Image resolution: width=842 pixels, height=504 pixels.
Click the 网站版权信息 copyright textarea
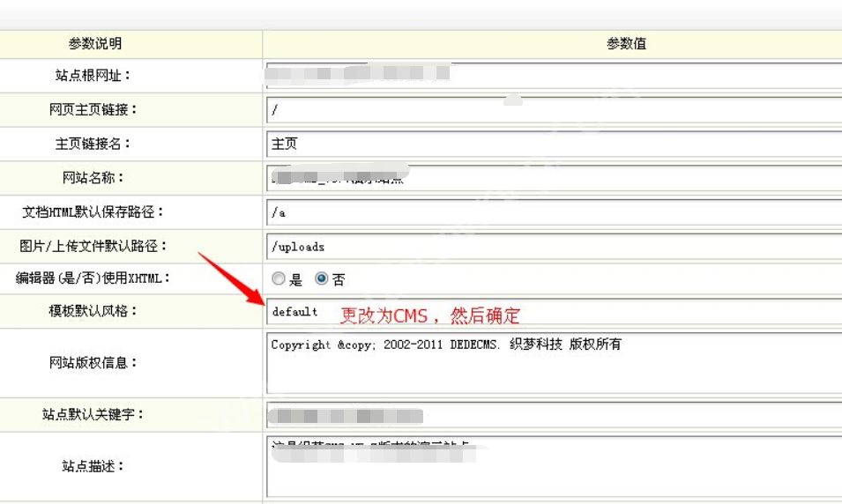point(555,363)
